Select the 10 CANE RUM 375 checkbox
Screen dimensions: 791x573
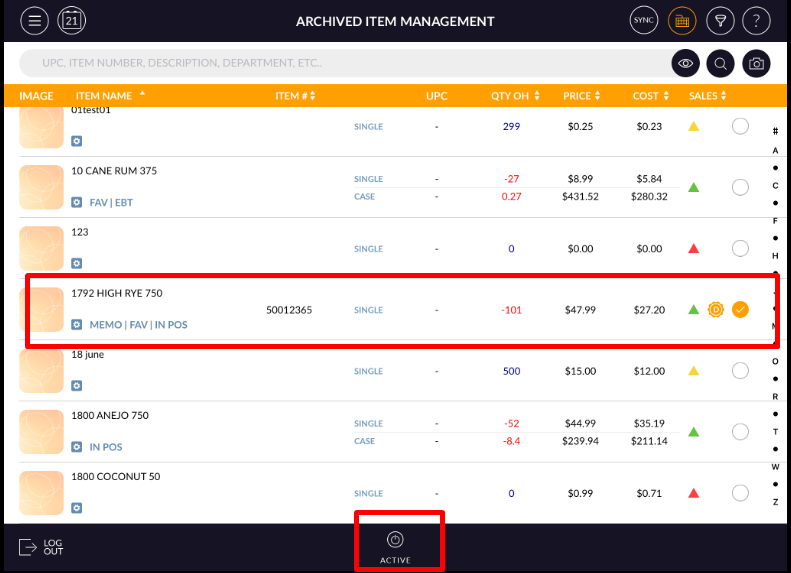pos(740,187)
